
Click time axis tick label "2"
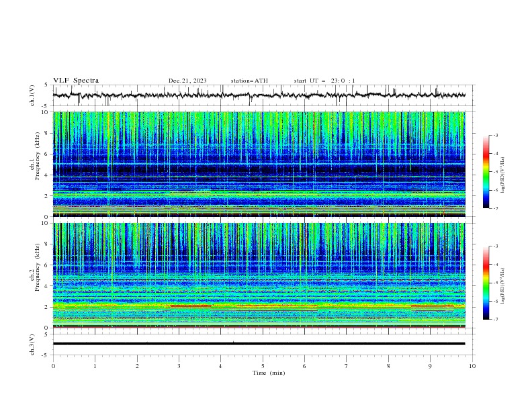[x=137, y=366]
